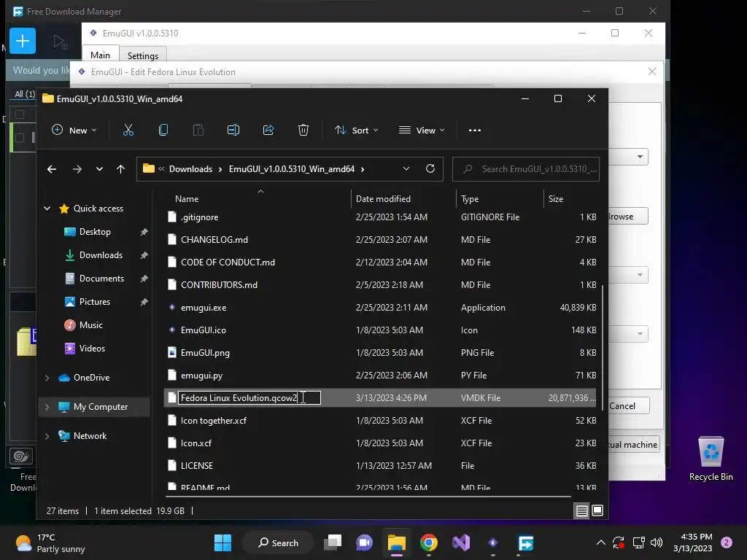
Task: Switch to large thumbnails view icon
Action: (x=597, y=511)
